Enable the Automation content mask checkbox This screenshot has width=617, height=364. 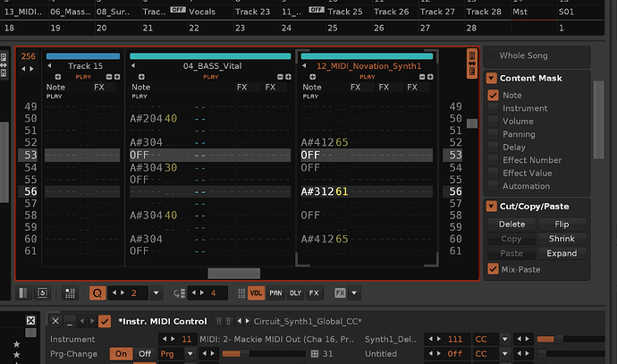pos(493,186)
